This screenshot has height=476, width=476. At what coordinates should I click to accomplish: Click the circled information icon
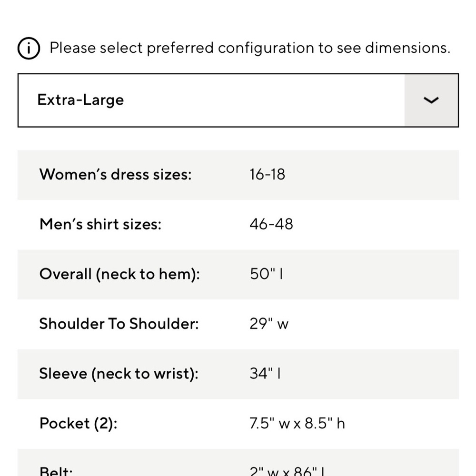point(29,48)
